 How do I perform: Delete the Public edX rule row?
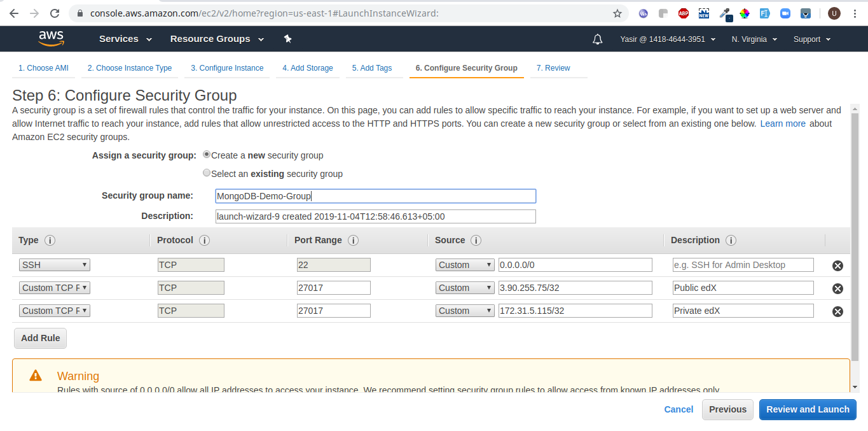coord(837,288)
